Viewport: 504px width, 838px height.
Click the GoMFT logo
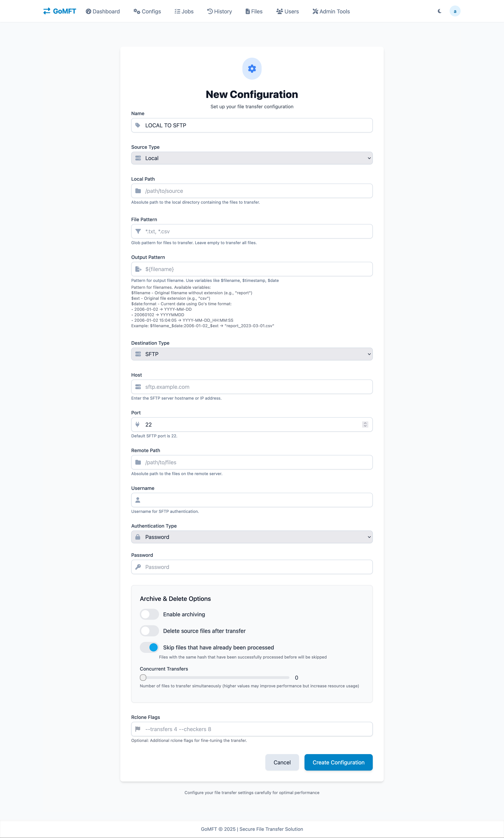(59, 11)
